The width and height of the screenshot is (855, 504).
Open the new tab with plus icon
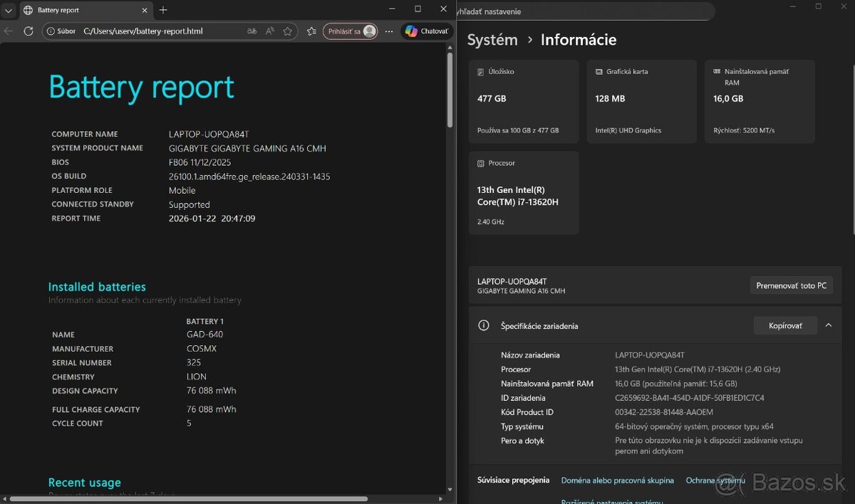tap(163, 10)
